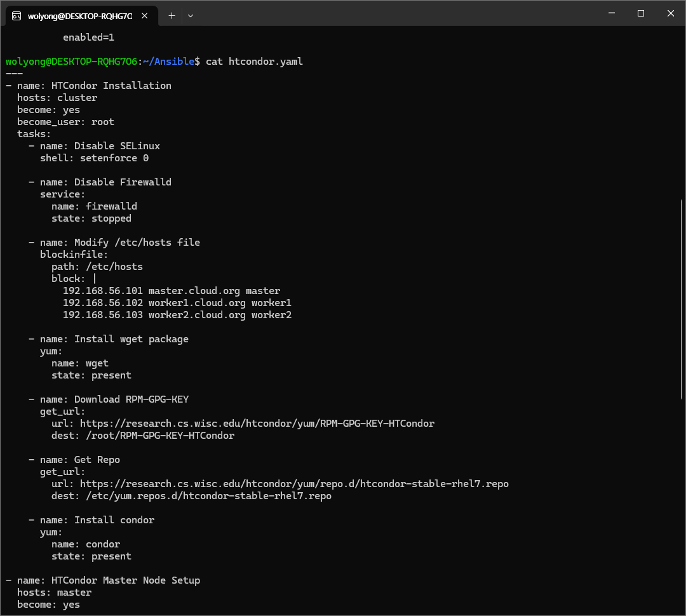This screenshot has width=686, height=616.
Task: Click the 'setenforce 0' shell command
Action: [114, 158]
